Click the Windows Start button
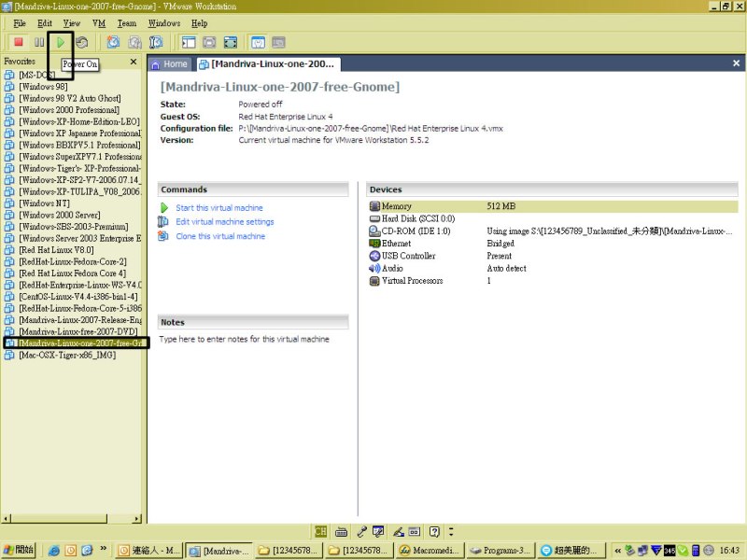The image size is (747, 560). coord(19,550)
